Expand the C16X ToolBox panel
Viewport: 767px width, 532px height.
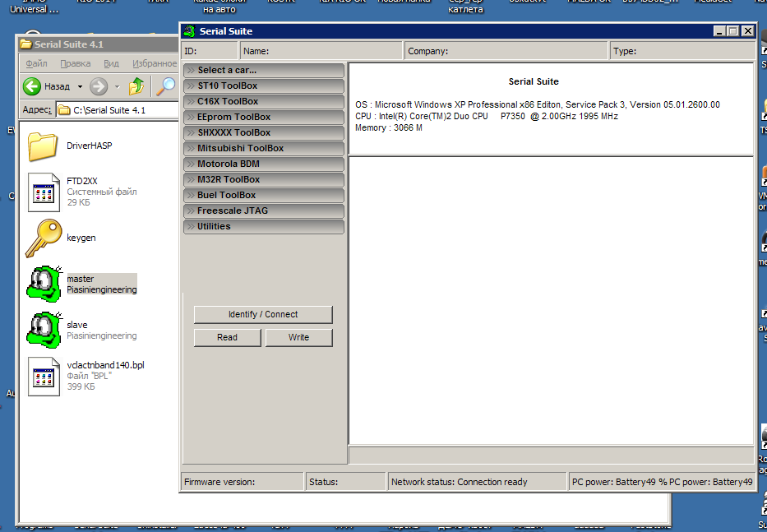[x=264, y=102]
